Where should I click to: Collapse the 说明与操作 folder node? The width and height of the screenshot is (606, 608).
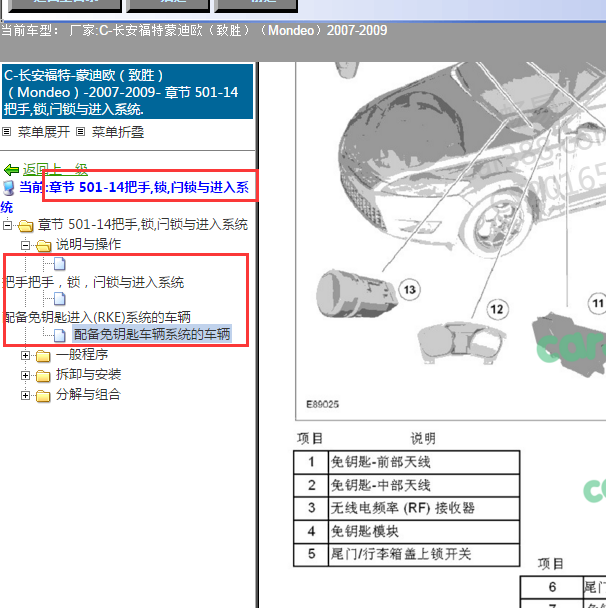coord(26,245)
